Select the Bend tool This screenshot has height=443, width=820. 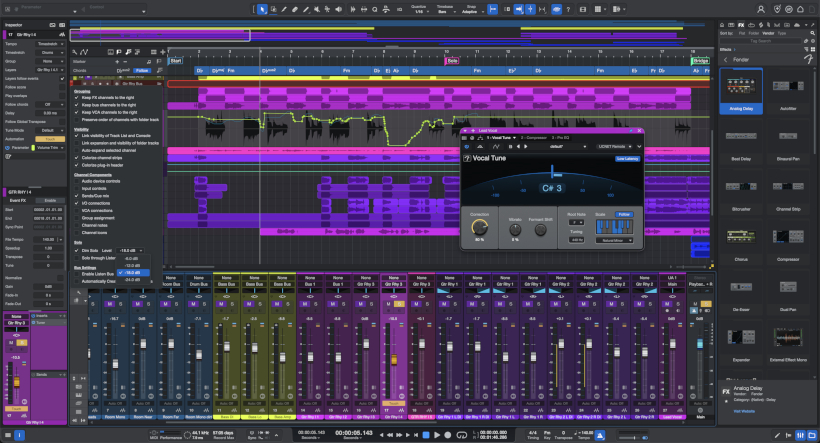tap(327, 9)
